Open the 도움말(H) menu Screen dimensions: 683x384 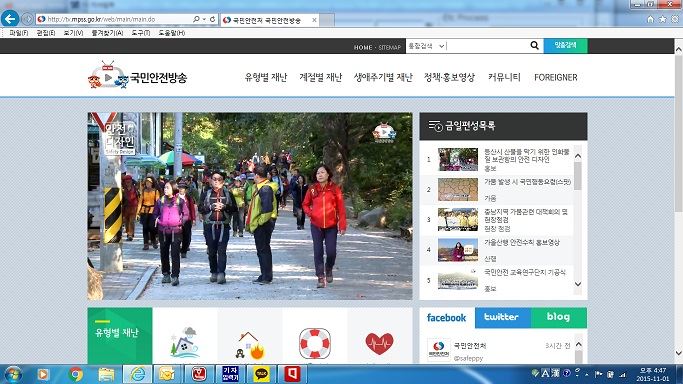tap(172, 33)
